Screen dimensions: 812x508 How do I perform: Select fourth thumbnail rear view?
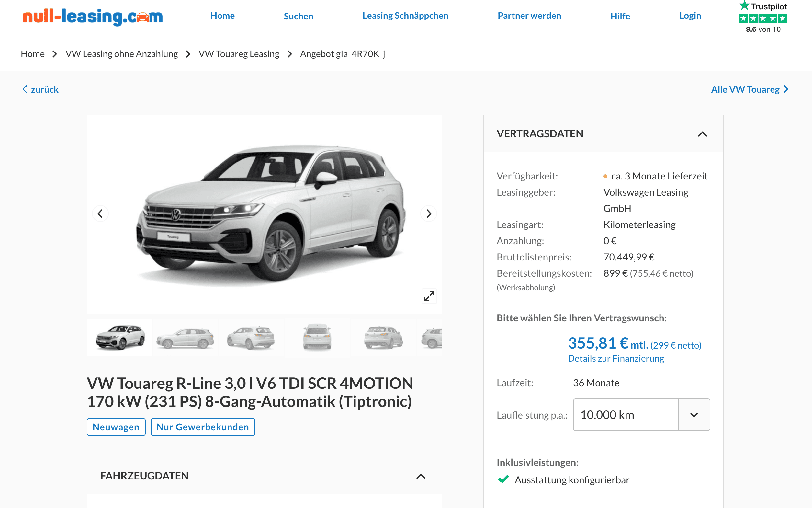click(317, 337)
